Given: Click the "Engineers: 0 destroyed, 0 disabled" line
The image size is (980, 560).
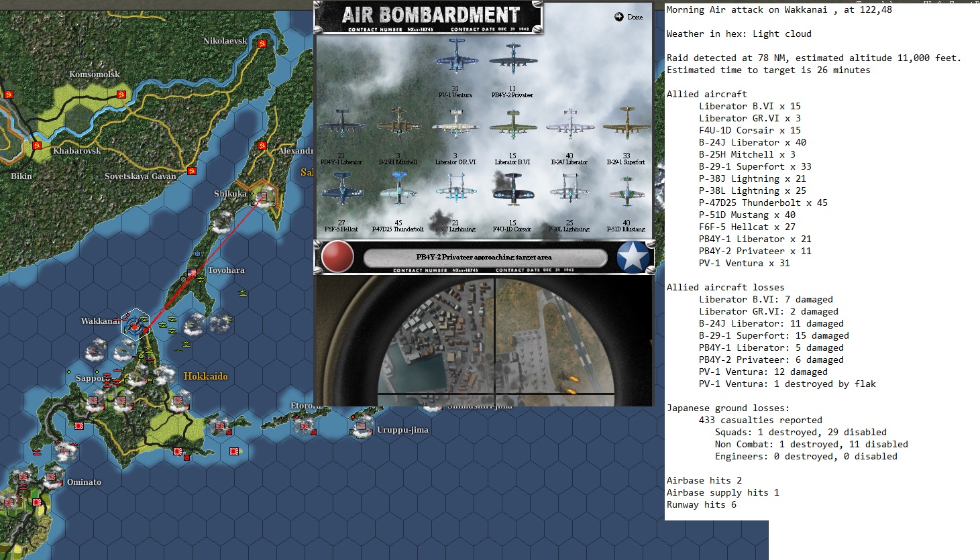Looking at the screenshot, I should click(806, 457).
